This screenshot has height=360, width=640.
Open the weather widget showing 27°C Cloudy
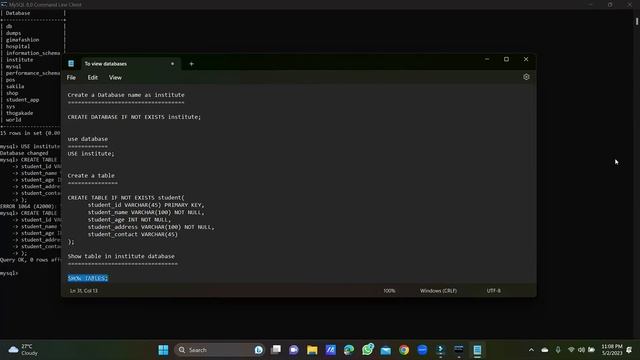(x=23, y=350)
